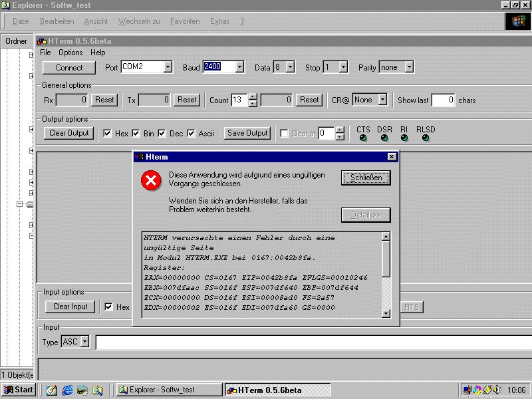The height and width of the screenshot is (399, 532).
Task: Click the error details scrollbar down arrow
Action: click(386, 313)
